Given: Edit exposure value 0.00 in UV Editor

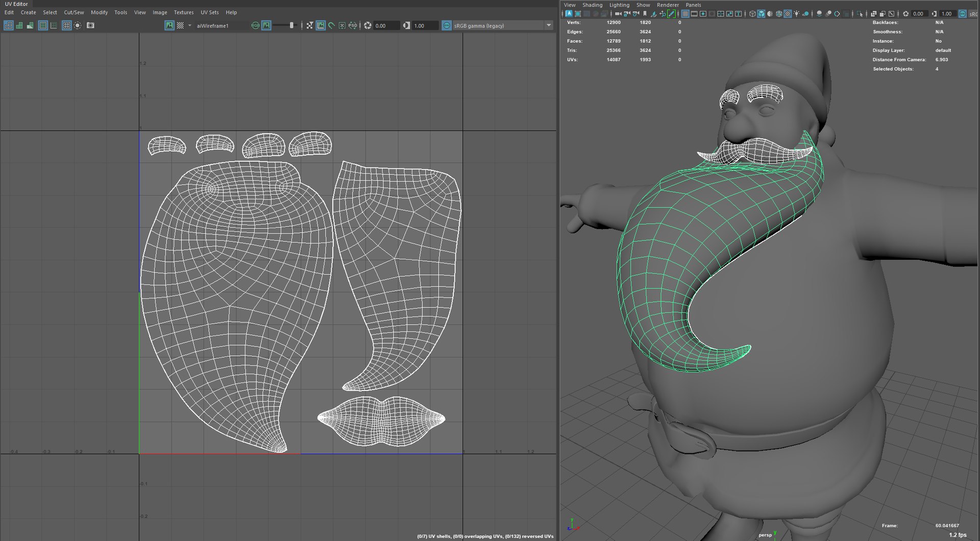Looking at the screenshot, I should click(x=386, y=26).
